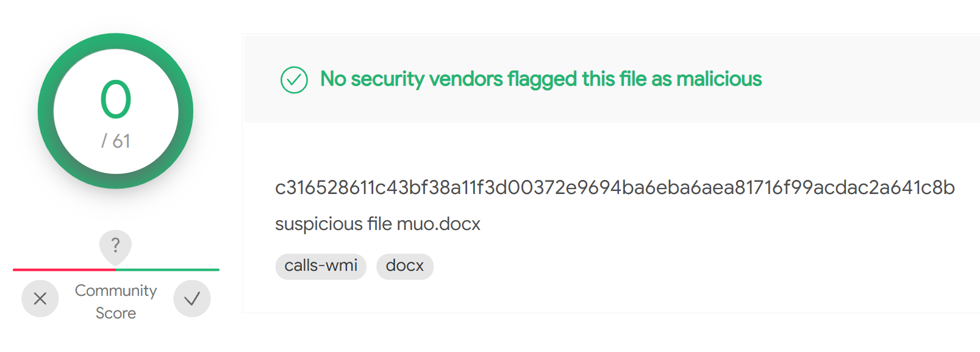
Task: Click the No security vendors flagged message
Action: pos(541,79)
